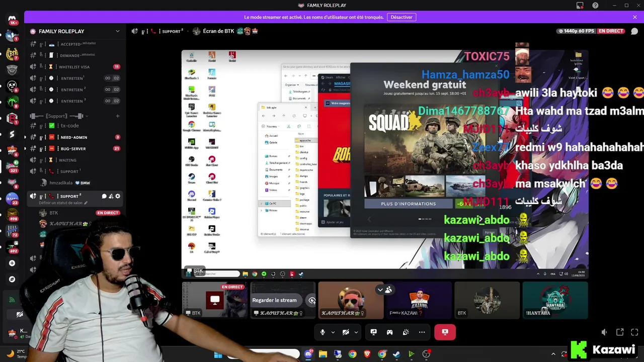The height and width of the screenshot is (362, 644).
Task: Select the 1HANTABA participant tile
Action: pyautogui.click(x=555, y=300)
